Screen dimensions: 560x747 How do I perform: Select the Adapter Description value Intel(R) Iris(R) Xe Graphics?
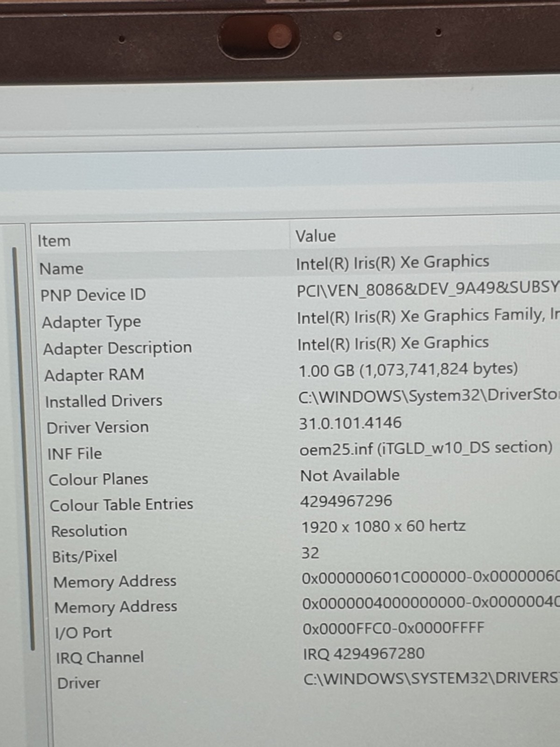(x=393, y=344)
